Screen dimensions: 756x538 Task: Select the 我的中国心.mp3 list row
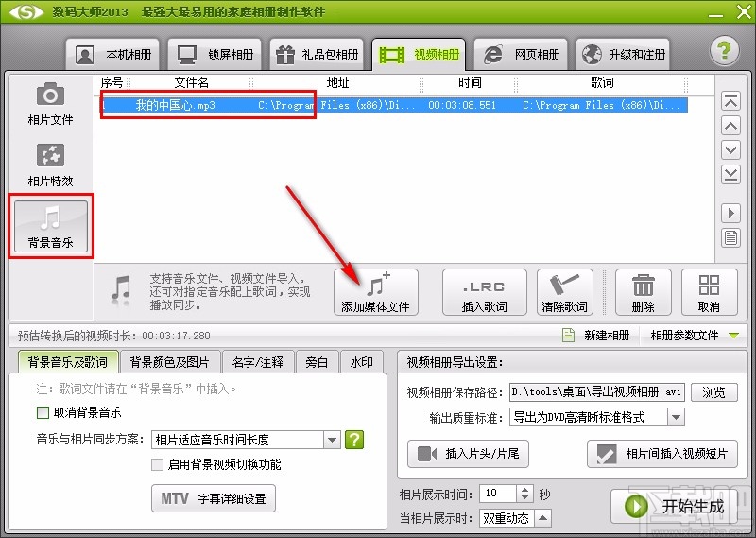click(x=394, y=105)
